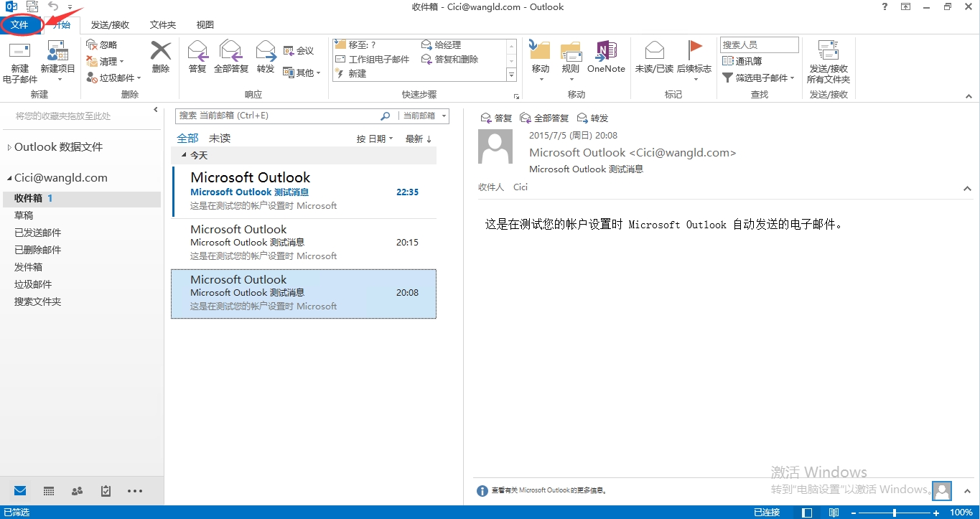
Task: Open the message received at 22:35
Action: pyautogui.click(x=304, y=191)
